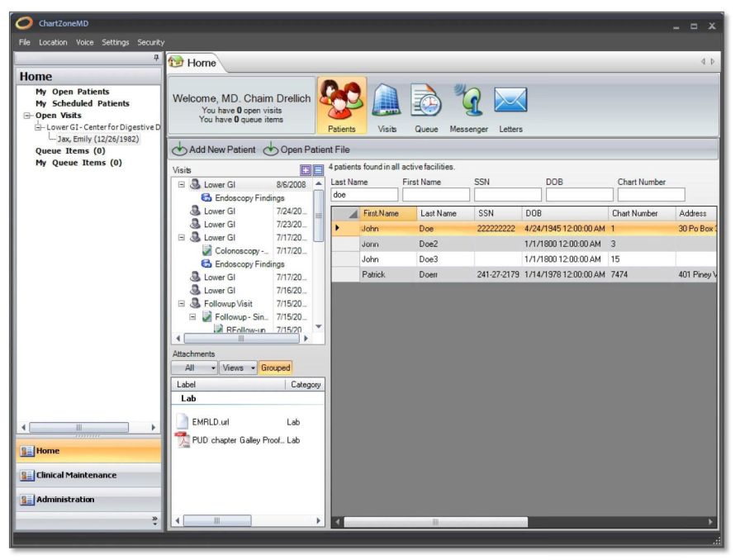Open My Scheduled Patients link
This screenshot has height=560, width=740.
coord(82,103)
